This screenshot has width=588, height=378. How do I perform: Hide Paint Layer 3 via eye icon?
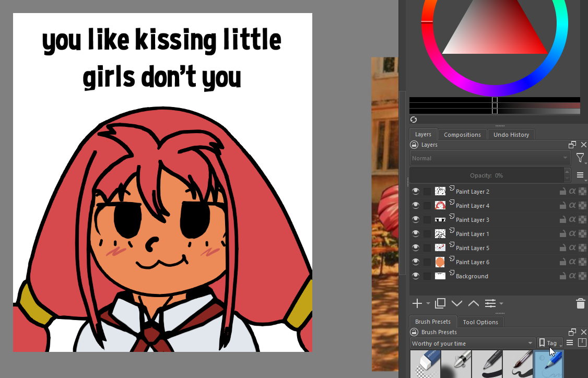click(416, 220)
